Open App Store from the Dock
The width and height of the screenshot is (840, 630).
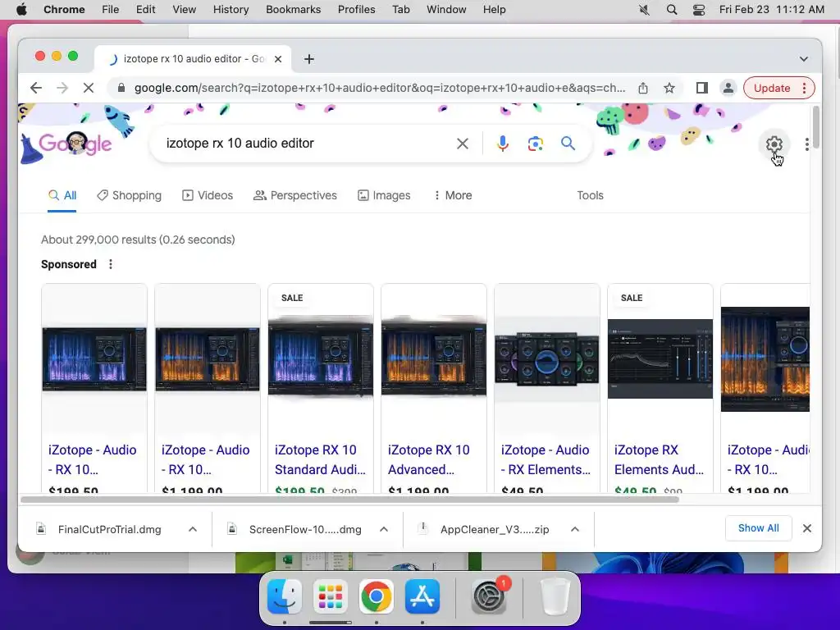tap(422, 596)
